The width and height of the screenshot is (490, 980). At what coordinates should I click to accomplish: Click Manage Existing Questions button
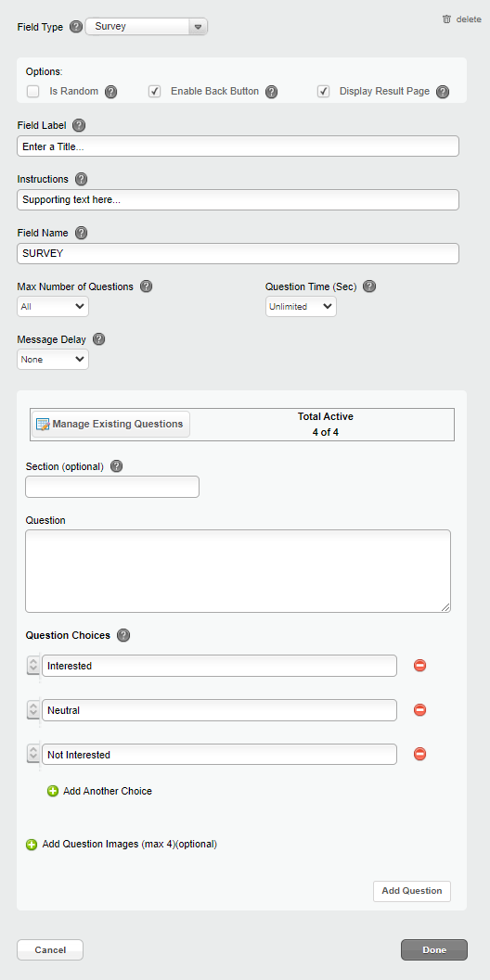[110, 424]
